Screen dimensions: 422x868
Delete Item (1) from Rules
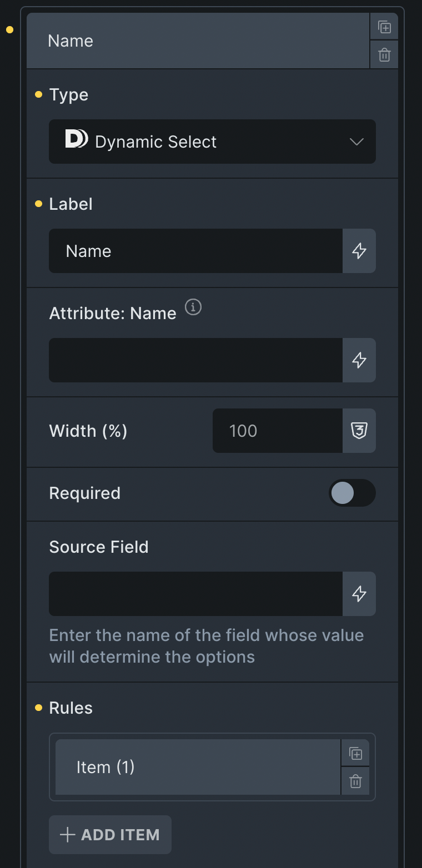pos(355,781)
